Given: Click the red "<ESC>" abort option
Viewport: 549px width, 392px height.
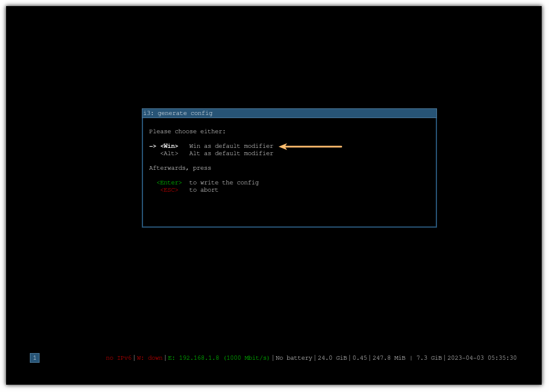Looking at the screenshot, I should tap(169, 189).
